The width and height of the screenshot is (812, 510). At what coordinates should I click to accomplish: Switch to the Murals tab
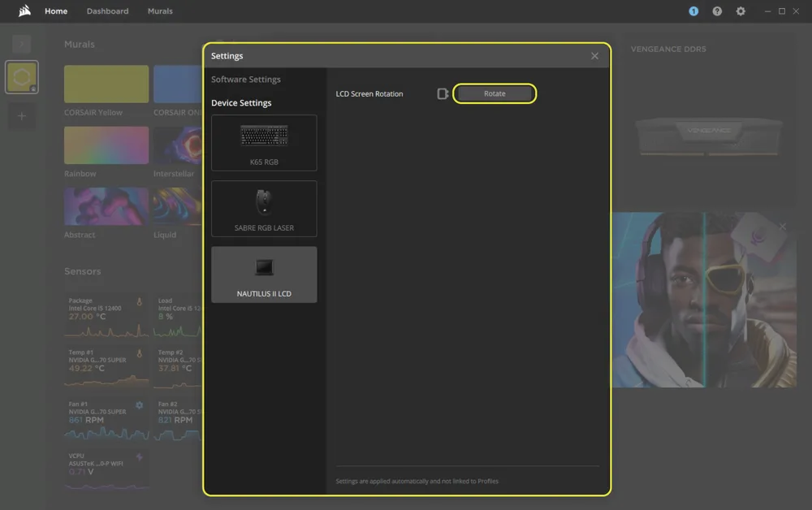click(160, 11)
